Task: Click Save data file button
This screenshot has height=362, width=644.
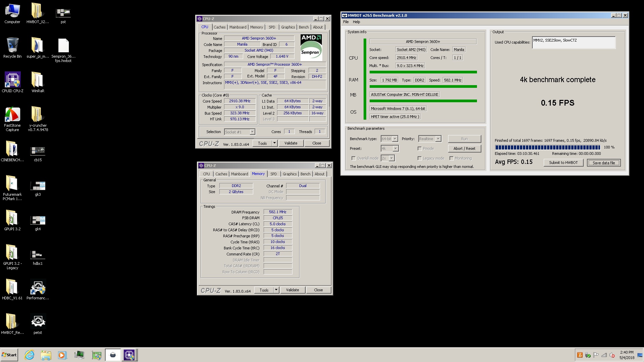Action: pyautogui.click(x=604, y=163)
